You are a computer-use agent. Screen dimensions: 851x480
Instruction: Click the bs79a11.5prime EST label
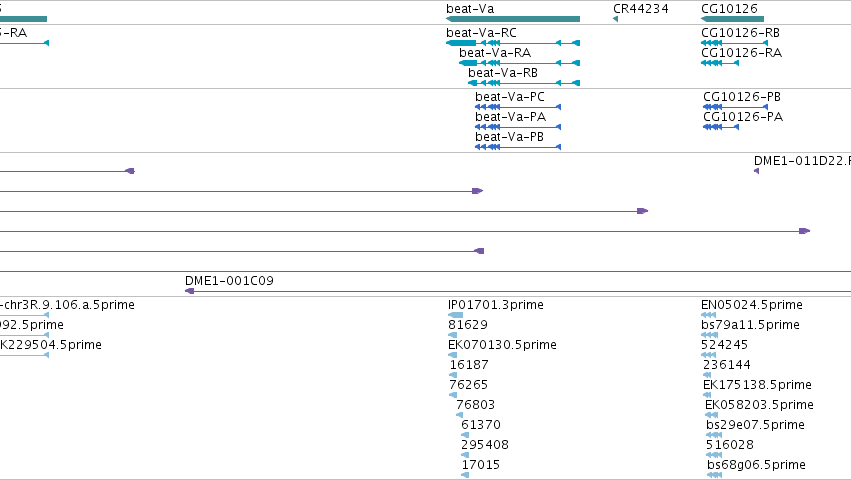click(x=750, y=325)
